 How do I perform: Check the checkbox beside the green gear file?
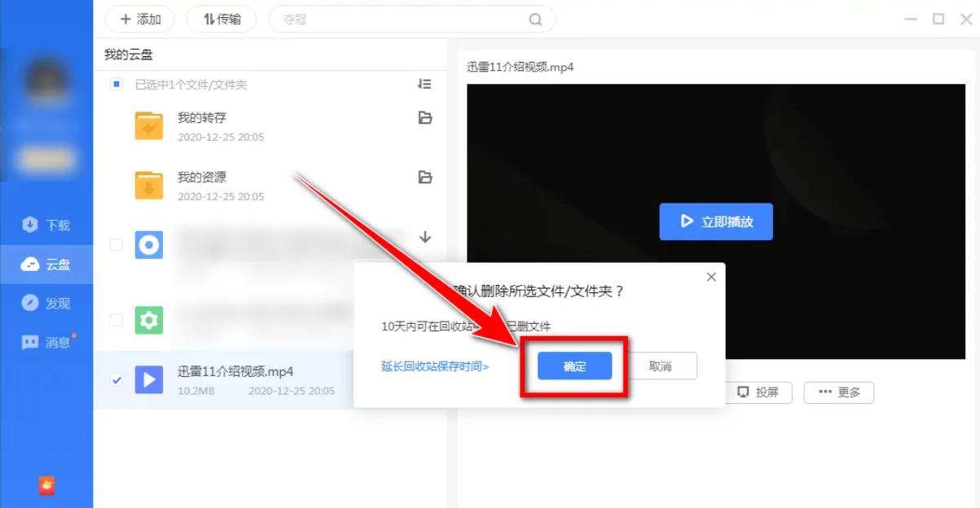(116, 321)
